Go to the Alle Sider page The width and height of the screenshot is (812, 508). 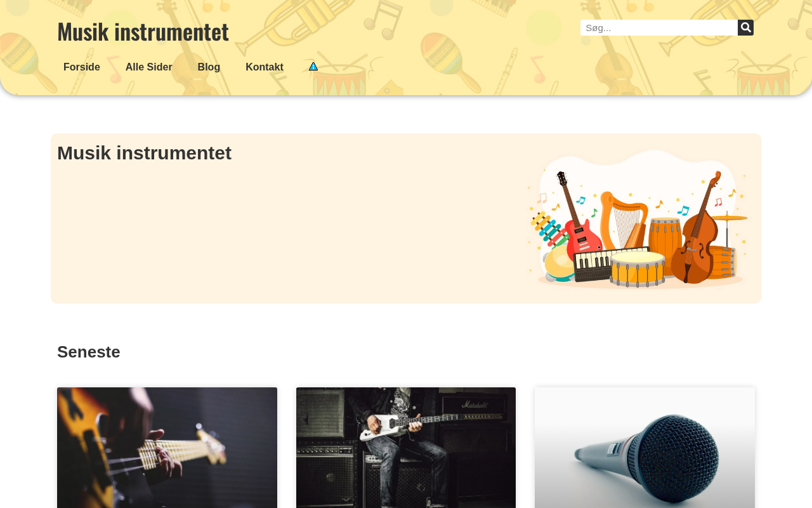pyautogui.click(x=149, y=67)
